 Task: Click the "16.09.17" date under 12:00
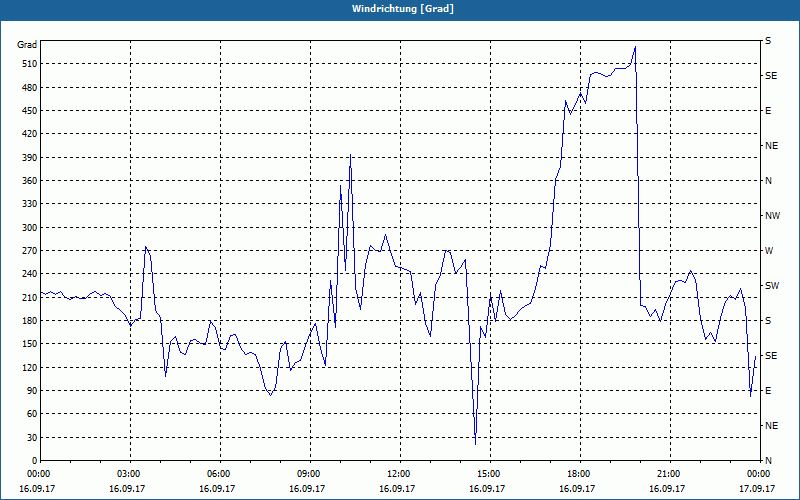[x=397, y=489]
